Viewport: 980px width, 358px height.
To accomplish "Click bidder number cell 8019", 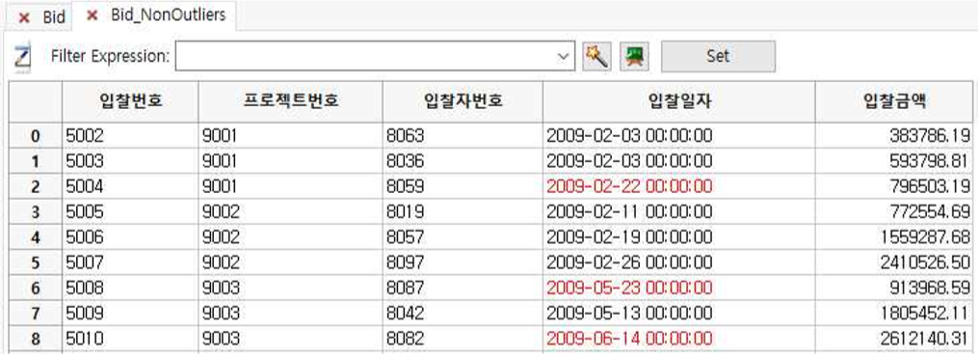I will (463, 212).
